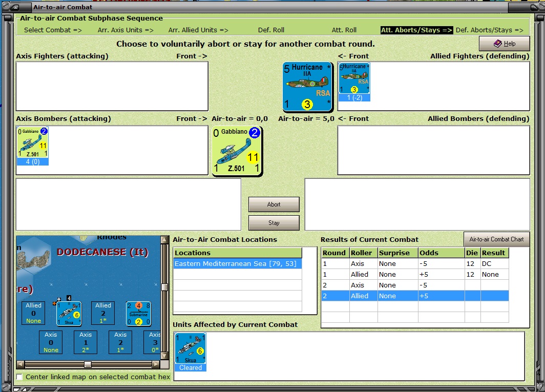Click the Die column header
Screen dimensions: 545x392
pos(473,253)
